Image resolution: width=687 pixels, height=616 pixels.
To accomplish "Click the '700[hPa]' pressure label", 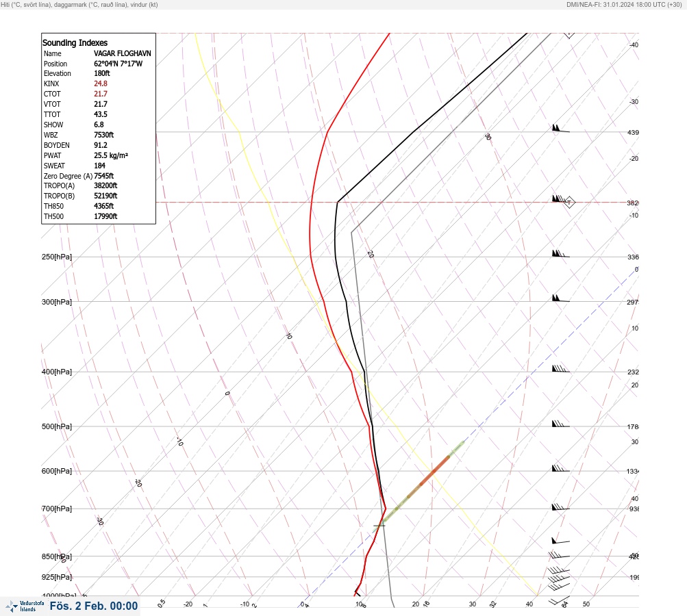I will pos(57,509).
